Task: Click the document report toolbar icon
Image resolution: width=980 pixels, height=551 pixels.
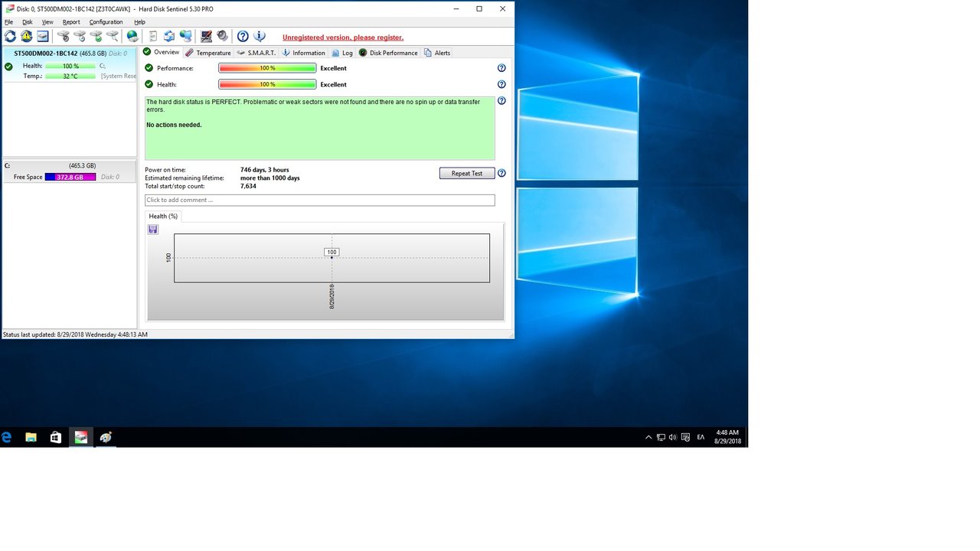Action: (152, 36)
